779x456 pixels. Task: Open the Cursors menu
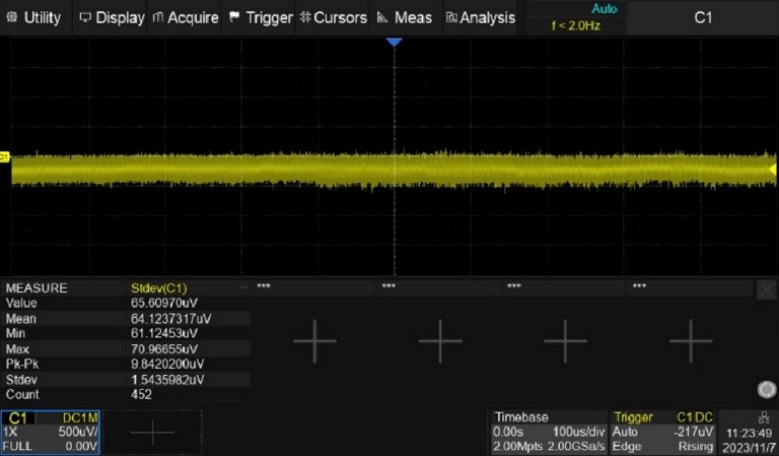point(333,18)
